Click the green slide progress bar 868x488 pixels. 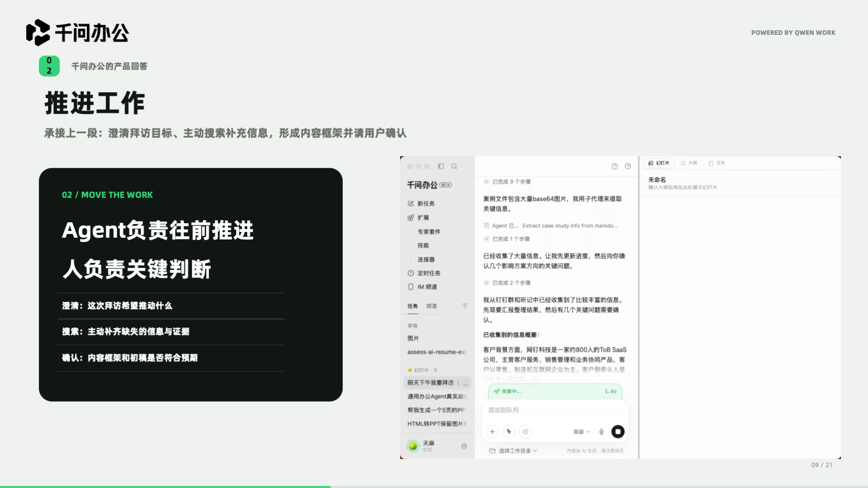[x=165, y=487]
